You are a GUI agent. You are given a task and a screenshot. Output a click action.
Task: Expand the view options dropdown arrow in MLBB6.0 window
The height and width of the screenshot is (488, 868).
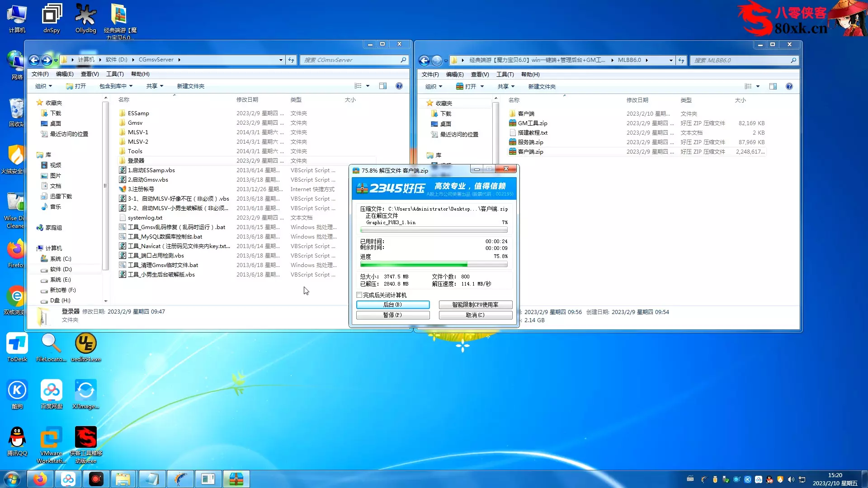pos(758,86)
